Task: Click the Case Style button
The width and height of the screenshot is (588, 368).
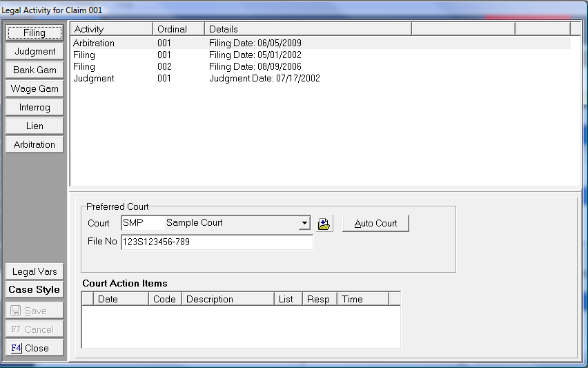Action: [x=35, y=289]
